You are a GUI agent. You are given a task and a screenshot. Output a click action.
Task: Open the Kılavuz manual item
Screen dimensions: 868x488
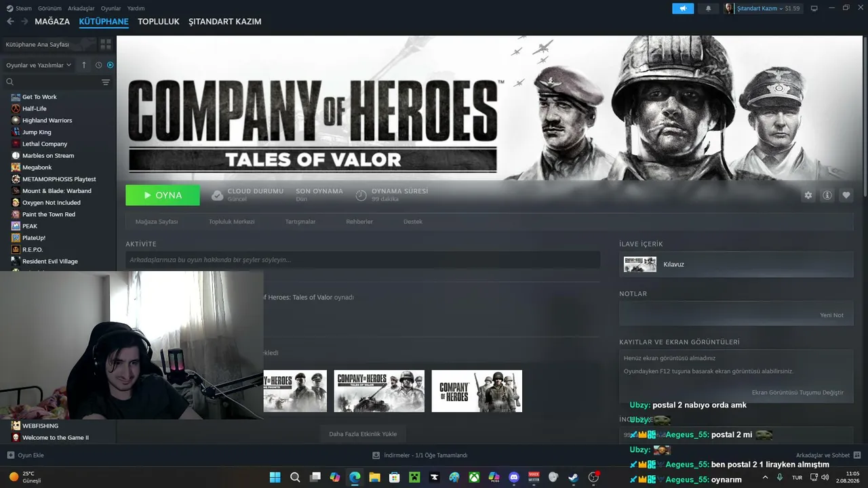[736, 264]
